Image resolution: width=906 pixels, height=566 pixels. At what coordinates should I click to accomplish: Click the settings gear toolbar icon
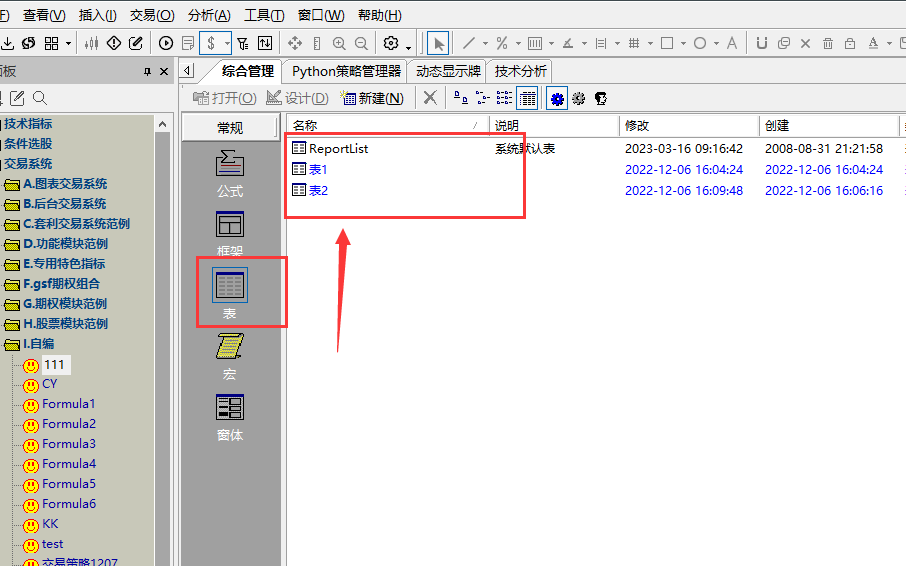(x=391, y=43)
